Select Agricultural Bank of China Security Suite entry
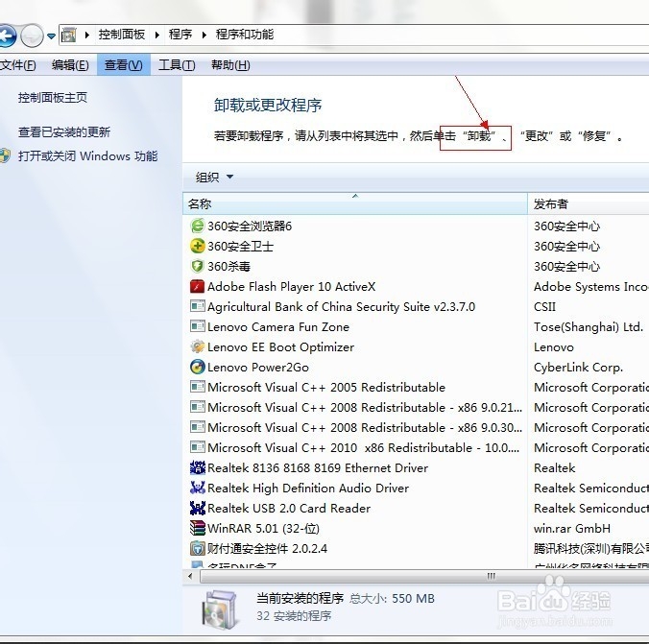Screen dimensions: 649x644 tap(342, 307)
